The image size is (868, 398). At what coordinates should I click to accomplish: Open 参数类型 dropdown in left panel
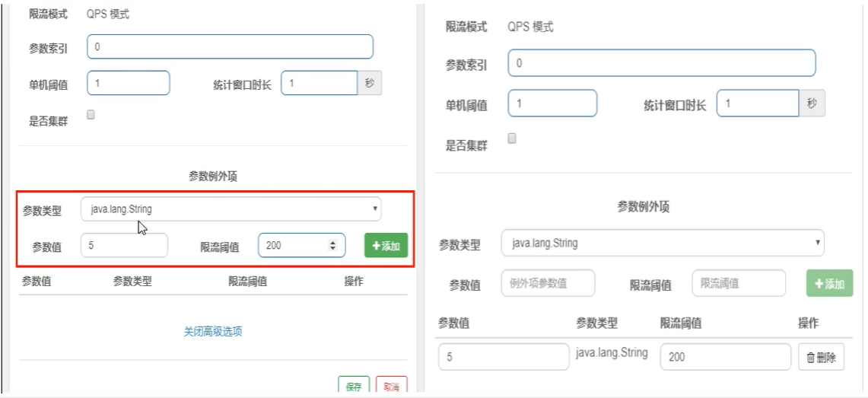point(231,209)
